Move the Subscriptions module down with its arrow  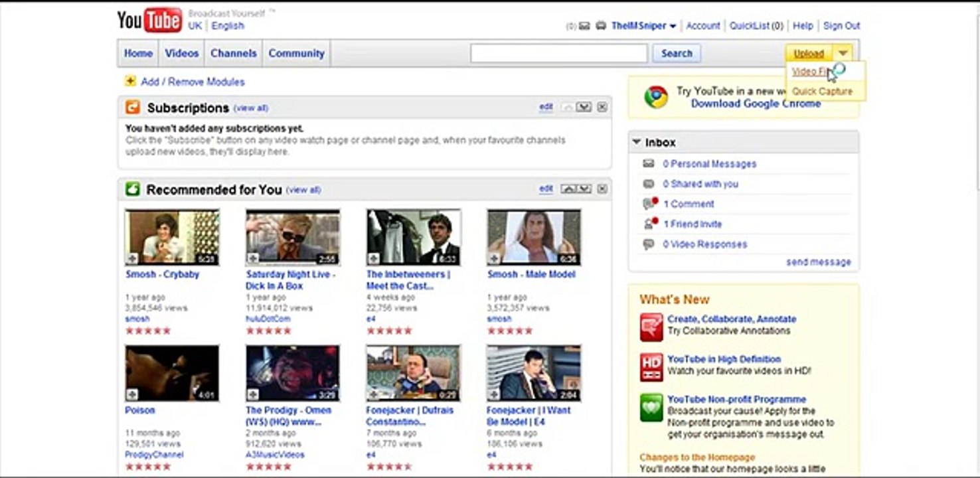584,107
